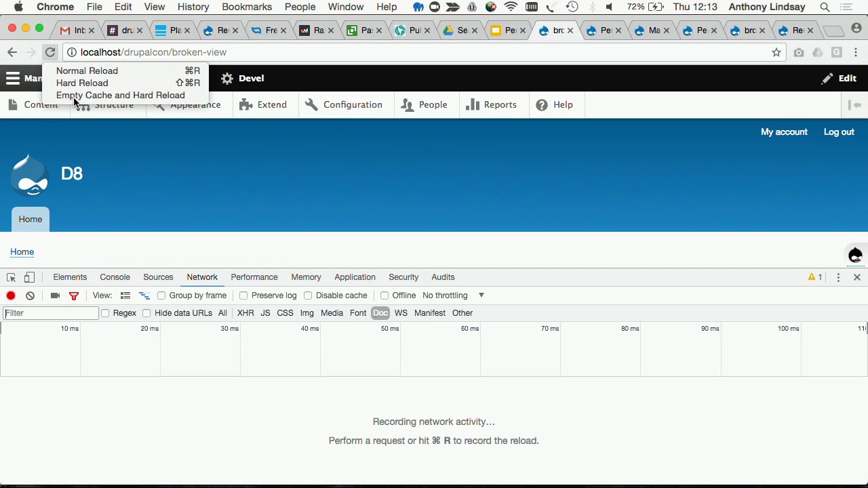
Task: Open the Wi-Fi status menu
Action: click(x=511, y=7)
